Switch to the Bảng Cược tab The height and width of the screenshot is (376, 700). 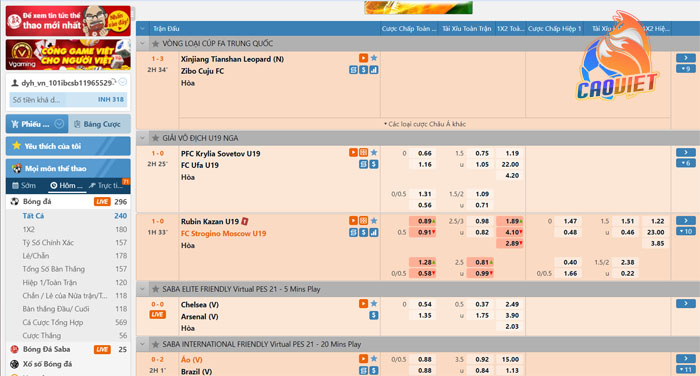[x=100, y=124]
